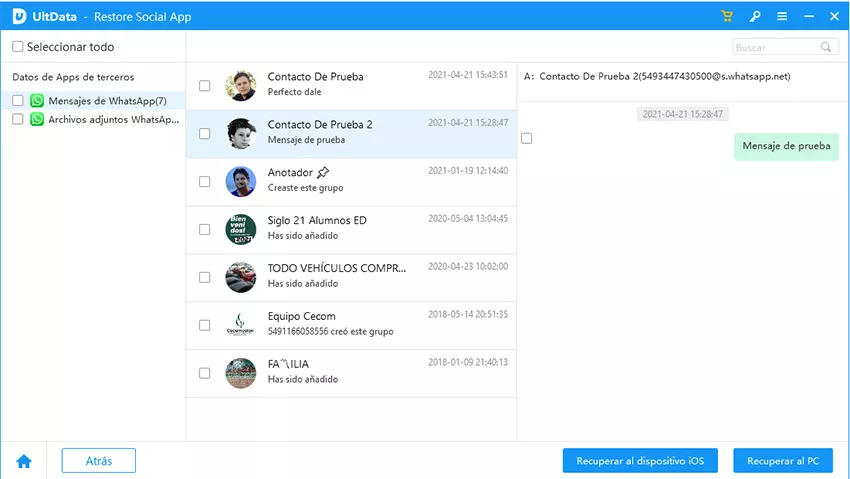Tick the checkbox for Equipo Cecom
850x479 pixels.
tap(204, 325)
